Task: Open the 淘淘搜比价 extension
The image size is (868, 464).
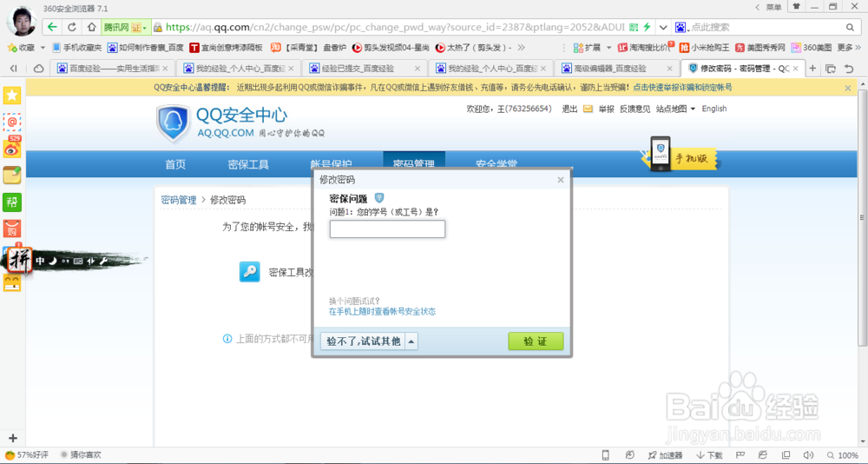Action: [645, 48]
